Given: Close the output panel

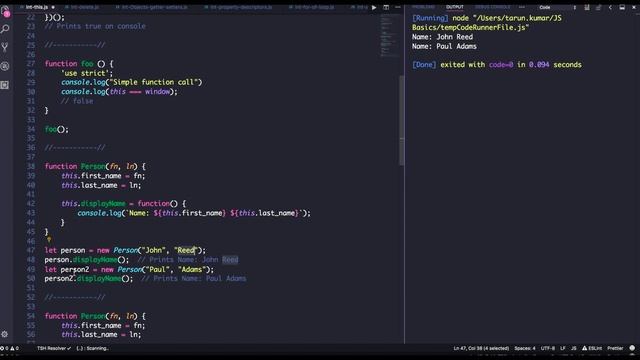Looking at the screenshot, I should [x=634, y=7].
